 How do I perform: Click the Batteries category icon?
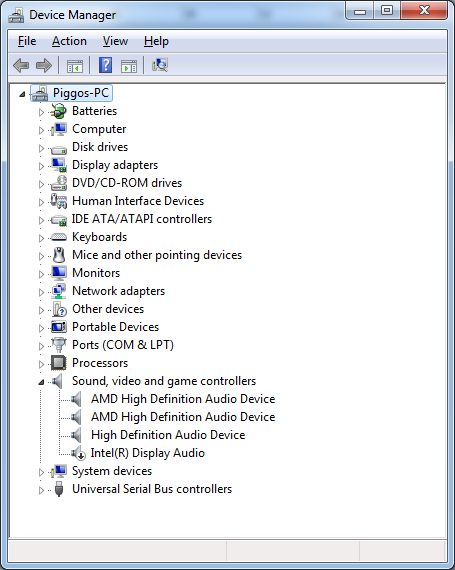click(59, 111)
